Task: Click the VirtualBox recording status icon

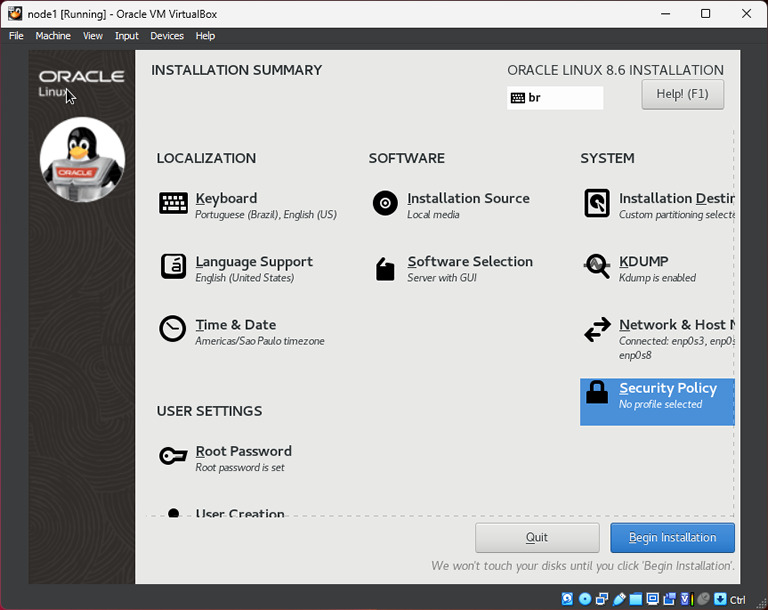Action: pos(669,599)
